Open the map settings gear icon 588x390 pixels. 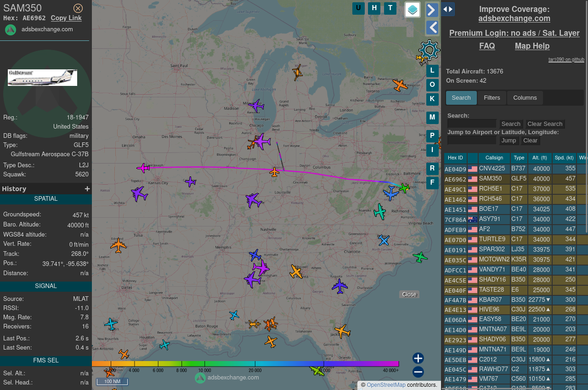430,50
